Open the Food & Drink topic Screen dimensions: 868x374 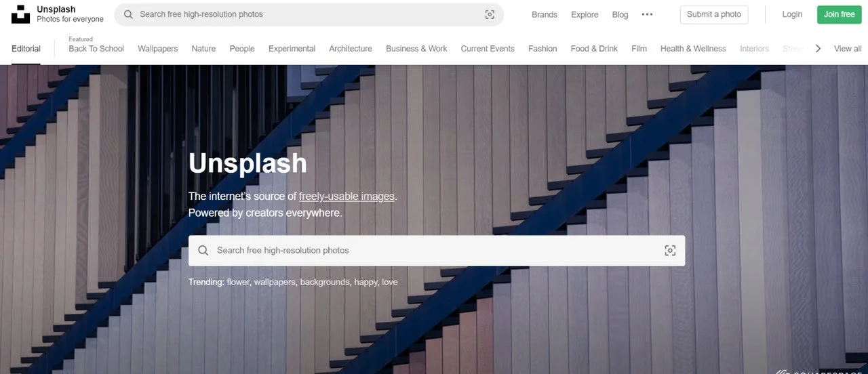[x=594, y=49]
